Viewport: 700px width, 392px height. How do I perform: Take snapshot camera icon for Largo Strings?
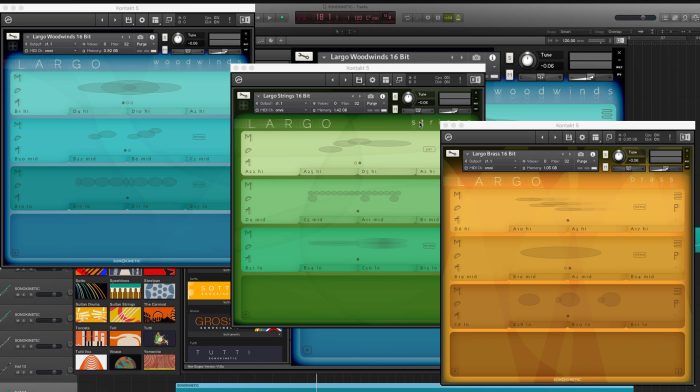(x=371, y=96)
